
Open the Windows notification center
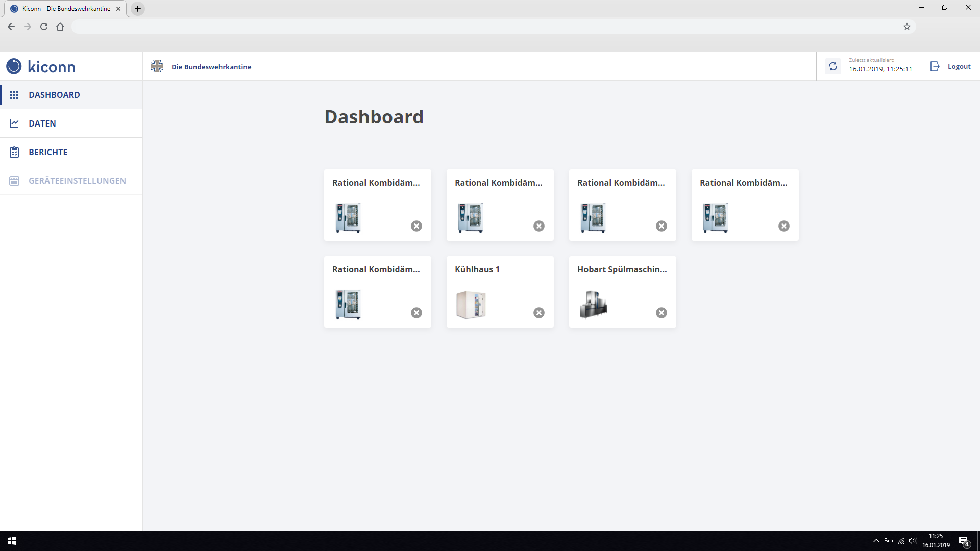(964, 541)
